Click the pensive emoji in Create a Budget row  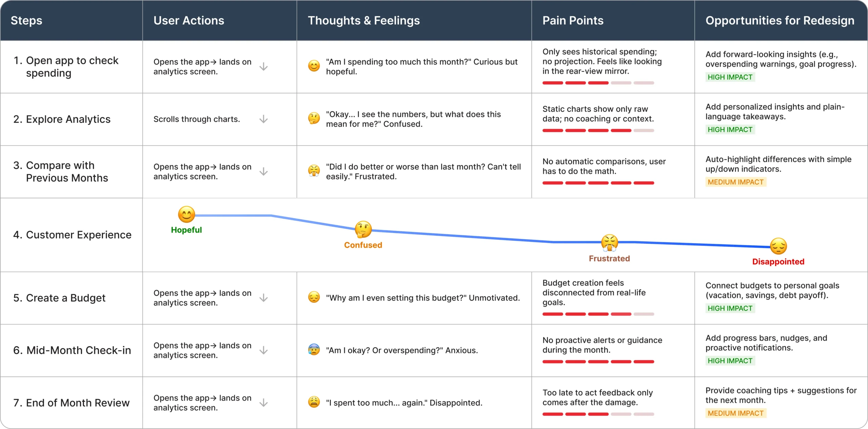tap(314, 297)
